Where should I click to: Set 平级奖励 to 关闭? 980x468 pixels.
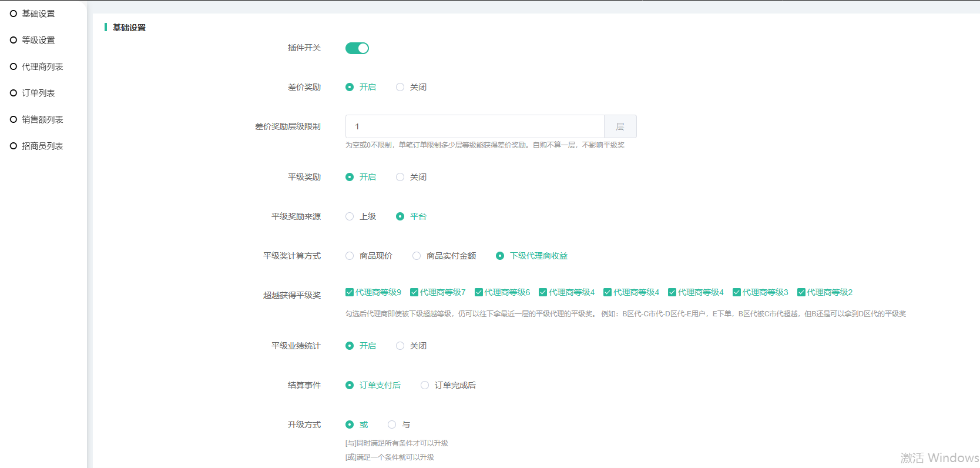400,177
